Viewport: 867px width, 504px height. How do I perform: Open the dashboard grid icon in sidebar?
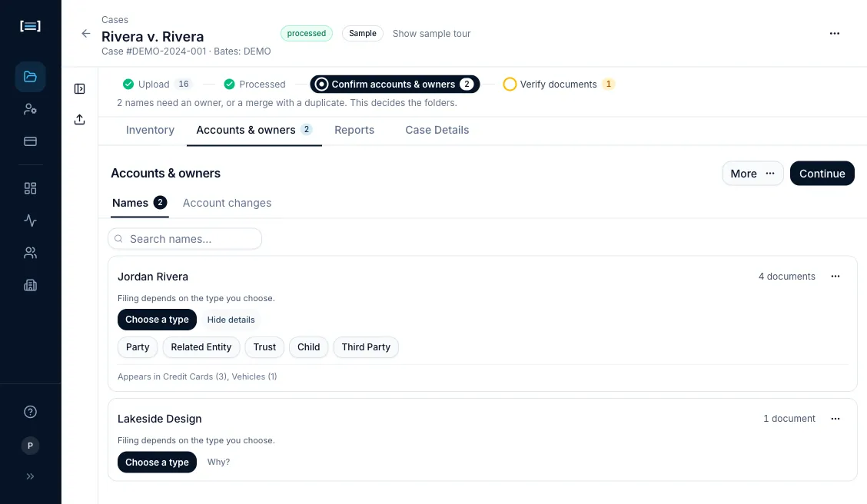31,188
